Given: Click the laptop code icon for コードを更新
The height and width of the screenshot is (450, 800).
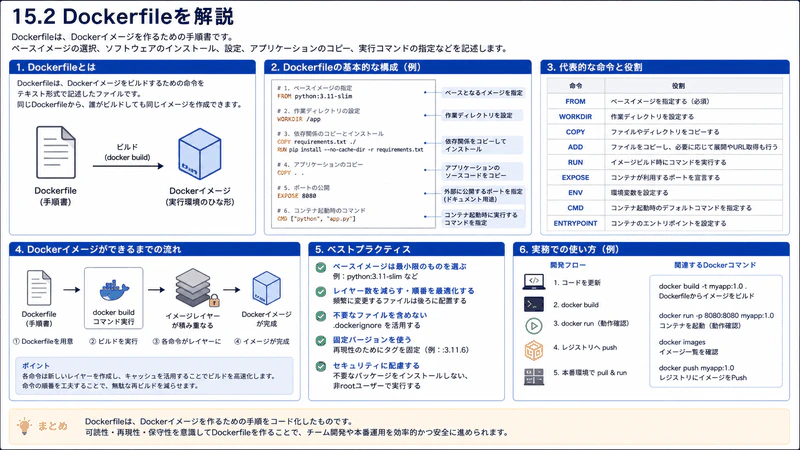Looking at the screenshot, I should click(x=534, y=282).
